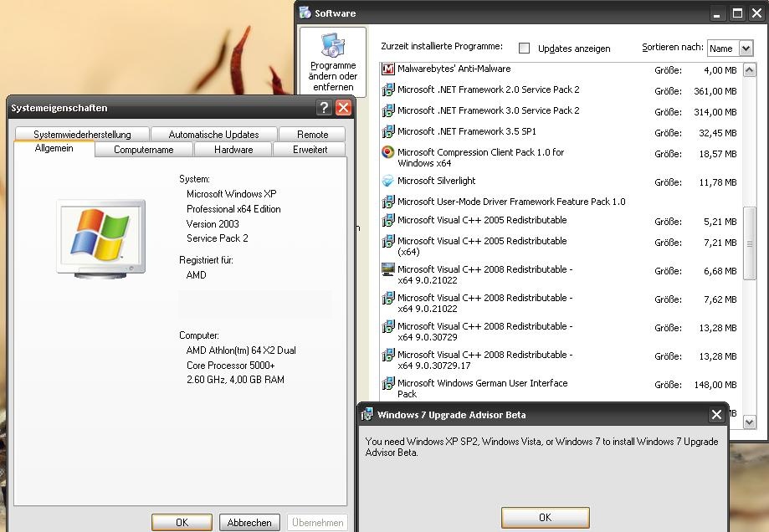Click 'Professional x64 Edition' text in Systemeigenschaften

coord(233,209)
